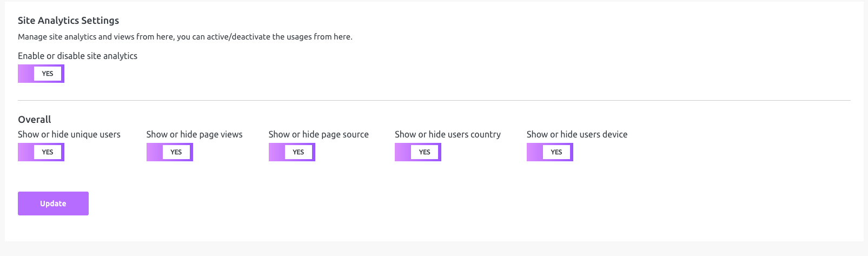Click the 'Manage site analytics' description text
The image size is (868, 256).
click(185, 37)
